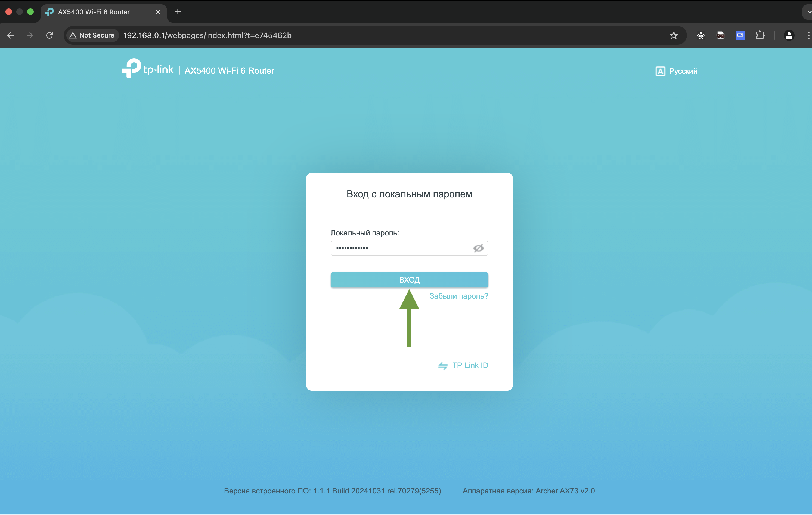
Task: Open Not Secure site info chip
Action: (92, 35)
